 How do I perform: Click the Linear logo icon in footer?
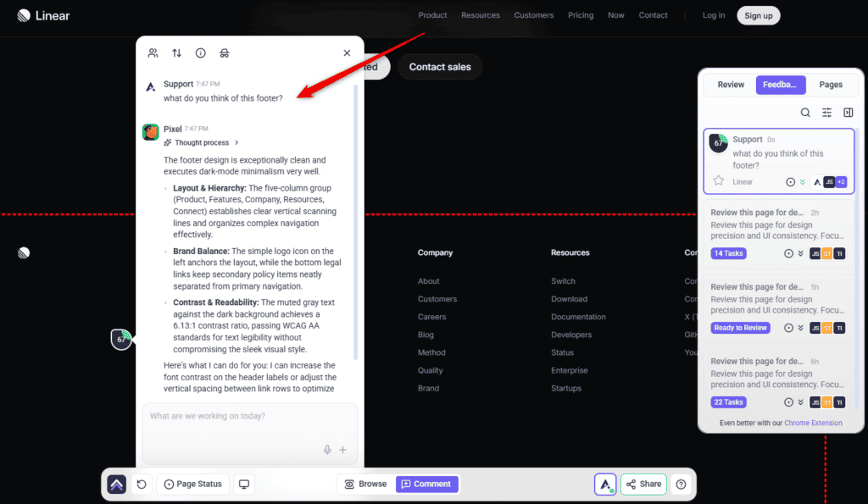pyautogui.click(x=24, y=252)
